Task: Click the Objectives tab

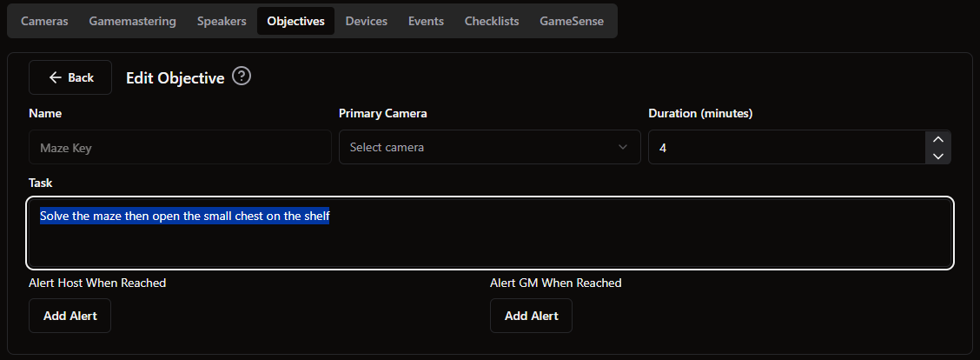Action: pyautogui.click(x=295, y=21)
